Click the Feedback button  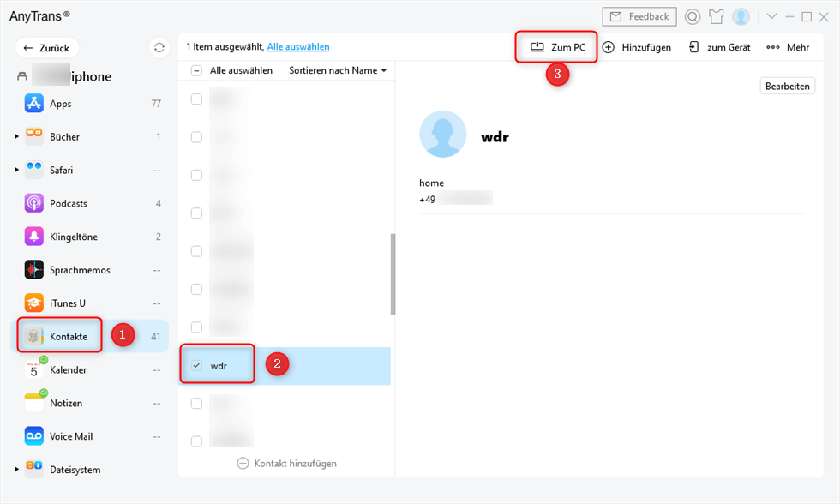click(639, 16)
